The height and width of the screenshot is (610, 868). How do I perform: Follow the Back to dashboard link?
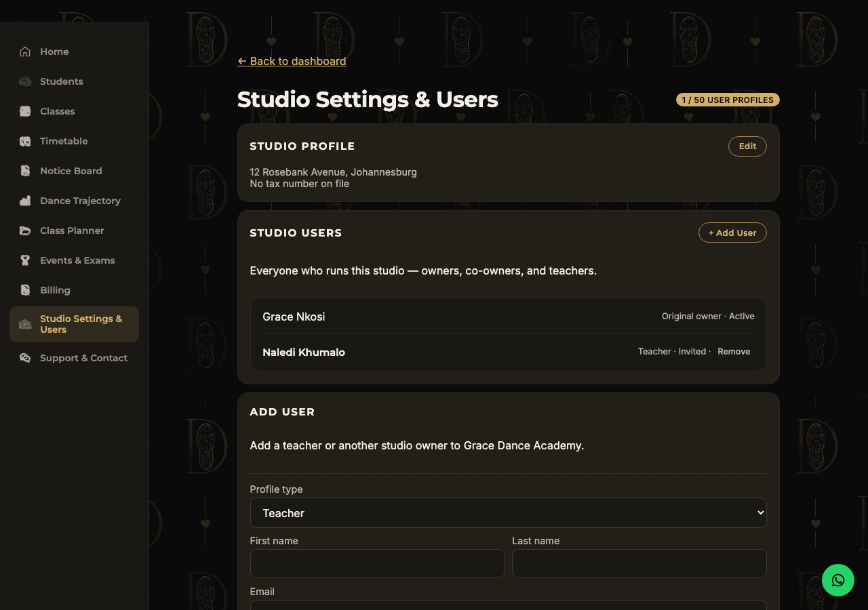click(292, 61)
